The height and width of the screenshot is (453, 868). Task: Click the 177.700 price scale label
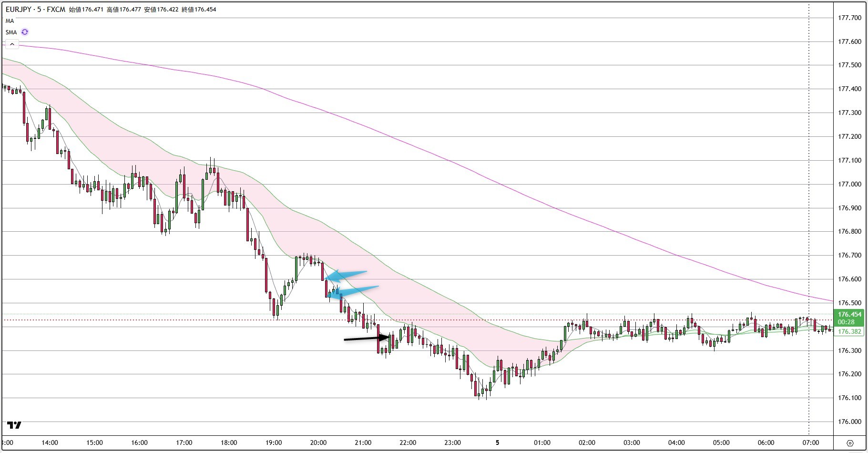pyautogui.click(x=849, y=18)
